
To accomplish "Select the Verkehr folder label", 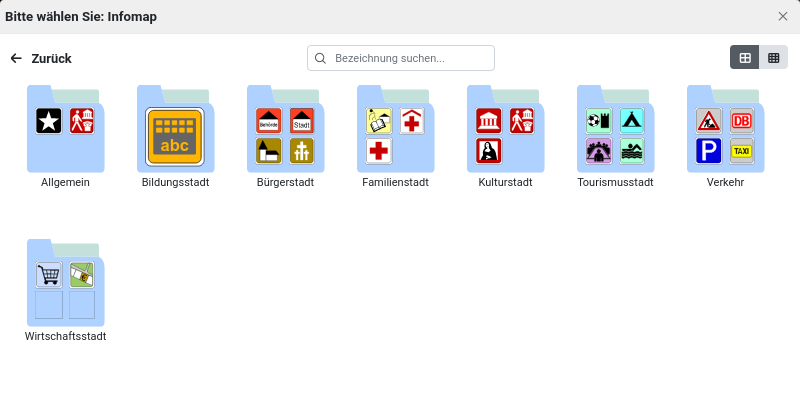I will tap(726, 182).
